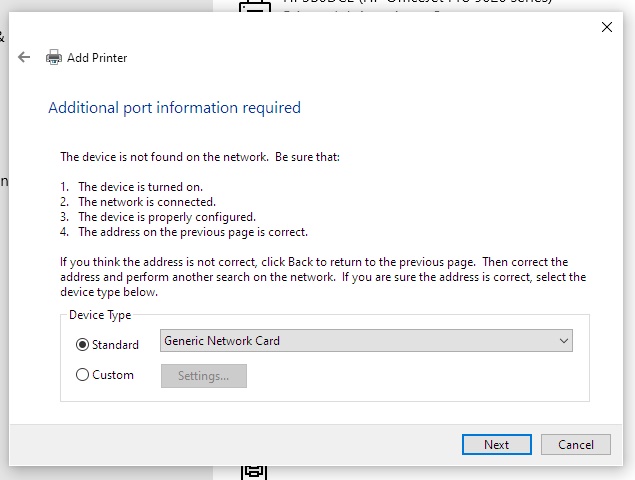Click the Add Printer title text
Image resolution: width=635 pixels, height=480 pixels.
coord(97,58)
